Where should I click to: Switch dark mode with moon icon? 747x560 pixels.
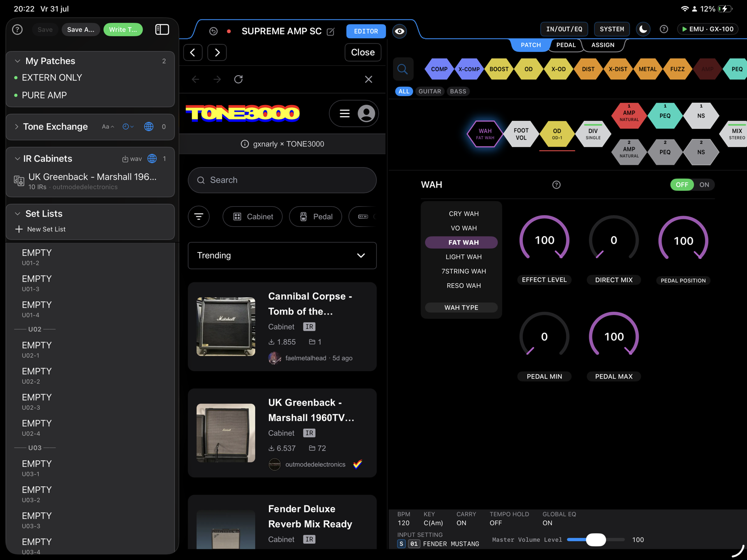(x=643, y=29)
